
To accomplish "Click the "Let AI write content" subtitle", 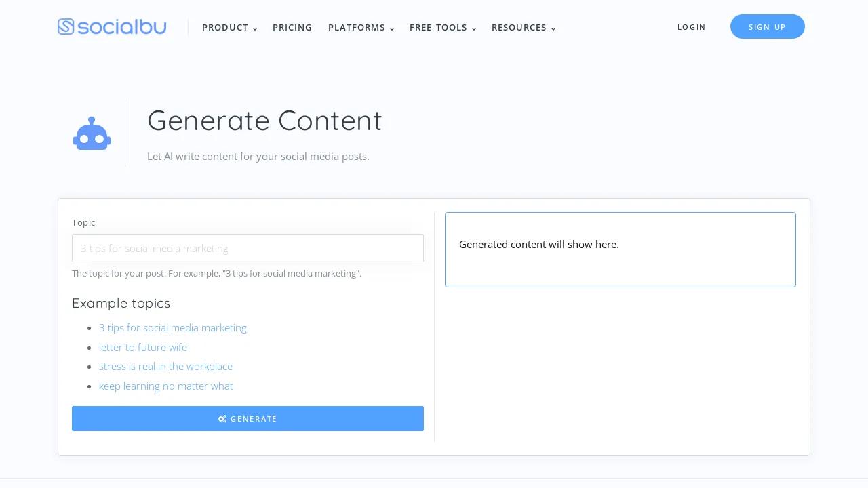I will pyautogui.click(x=258, y=157).
